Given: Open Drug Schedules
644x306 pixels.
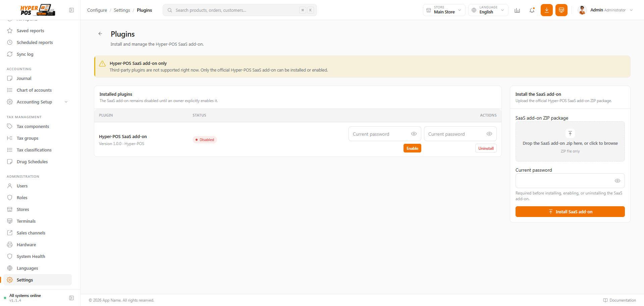Looking at the screenshot, I should (38, 162).
